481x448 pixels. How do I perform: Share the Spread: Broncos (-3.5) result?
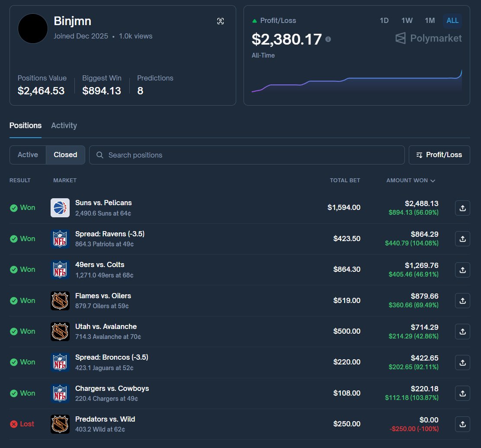(462, 362)
